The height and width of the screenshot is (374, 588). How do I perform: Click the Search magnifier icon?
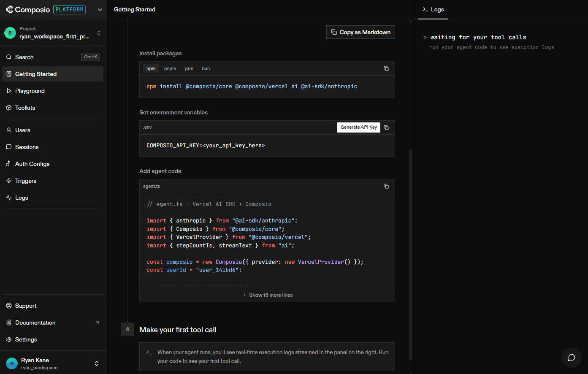pos(9,57)
